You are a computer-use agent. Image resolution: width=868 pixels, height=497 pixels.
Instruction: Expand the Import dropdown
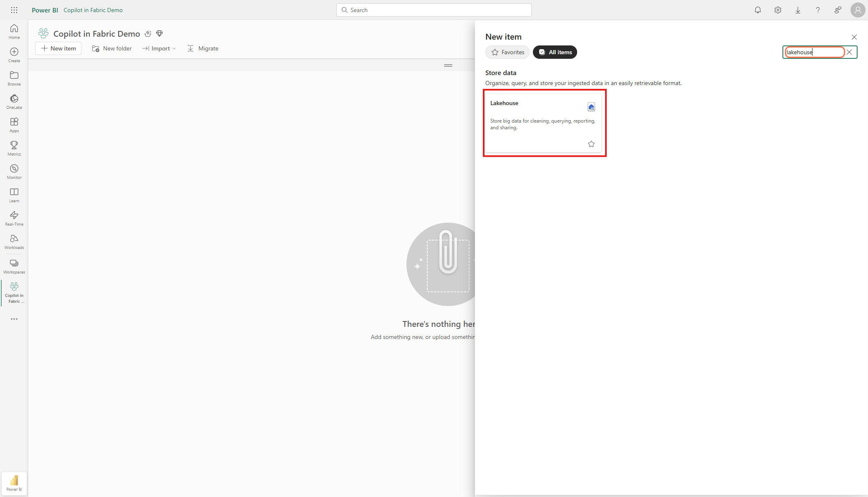(159, 48)
